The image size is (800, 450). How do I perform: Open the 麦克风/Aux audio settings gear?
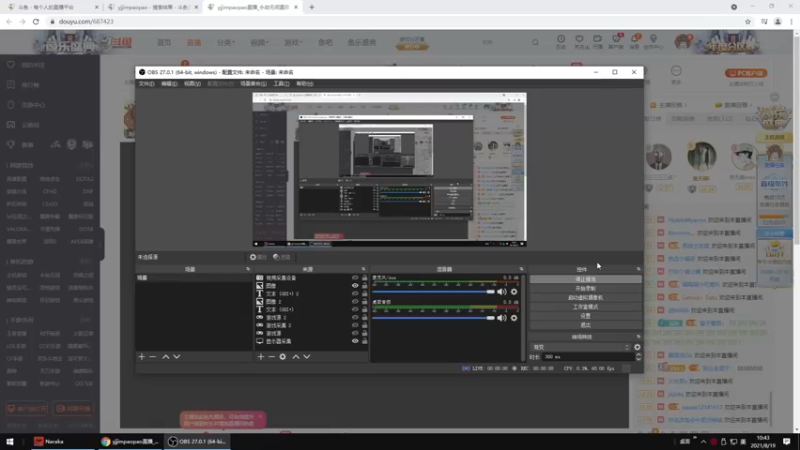coord(514,292)
